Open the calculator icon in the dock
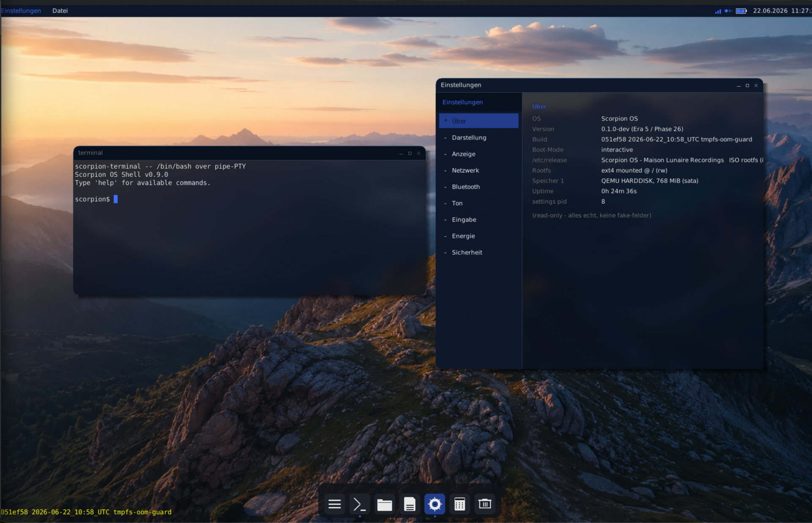The width and height of the screenshot is (812, 523). tap(460, 504)
